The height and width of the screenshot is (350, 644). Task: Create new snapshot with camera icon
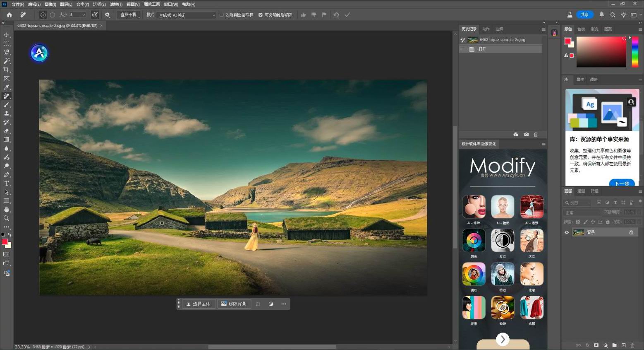click(x=526, y=135)
